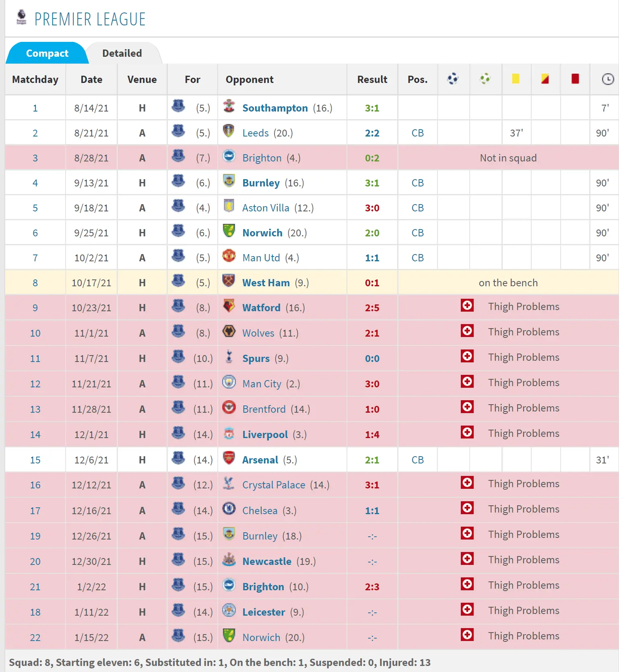Click the Everton crest in matchday 1 row
The width and height of the screenshot is (619, 672).
click(178, 106)
